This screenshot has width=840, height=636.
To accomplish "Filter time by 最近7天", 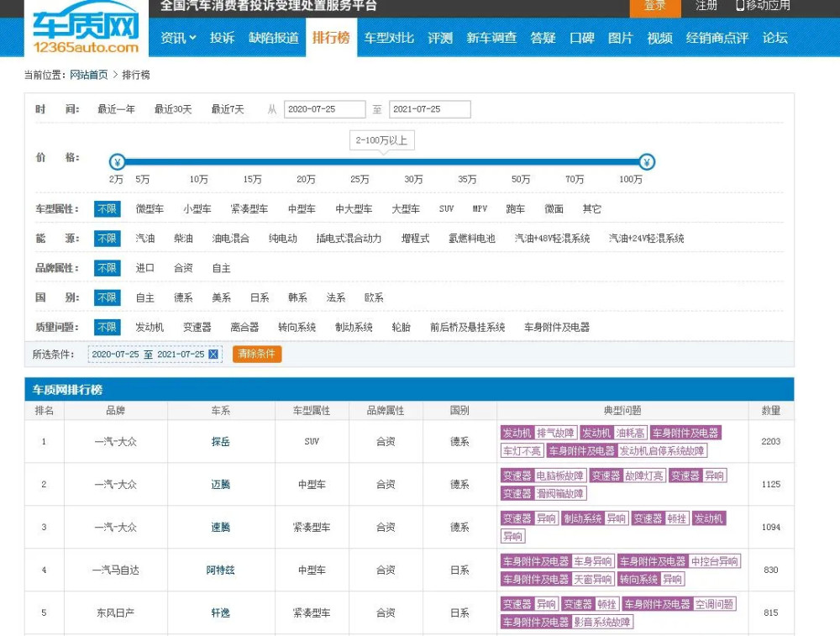I will [227, 109].
